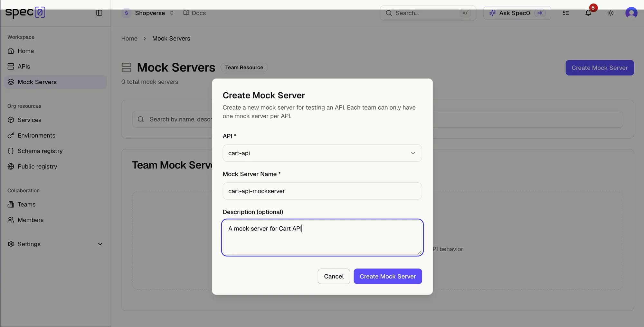Click the Members people icon
The width and height of the screenshot is (644, 327).
tap(11, 220)
